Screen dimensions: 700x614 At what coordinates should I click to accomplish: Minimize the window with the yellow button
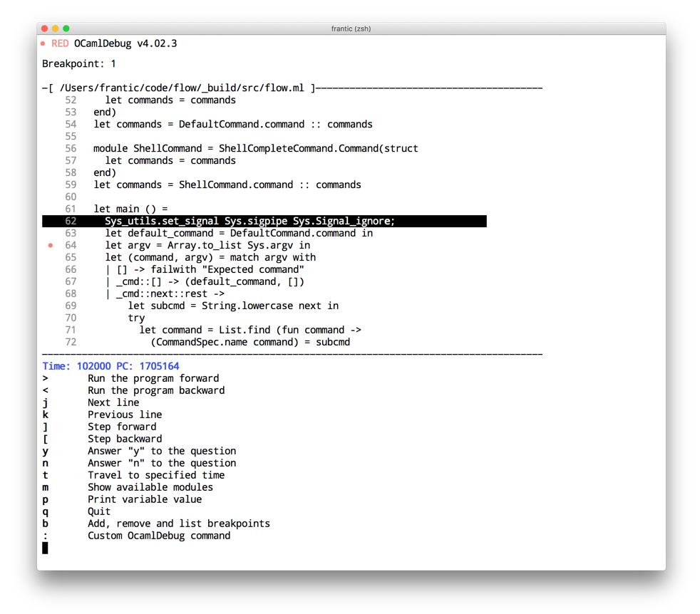tap(56, 28)
